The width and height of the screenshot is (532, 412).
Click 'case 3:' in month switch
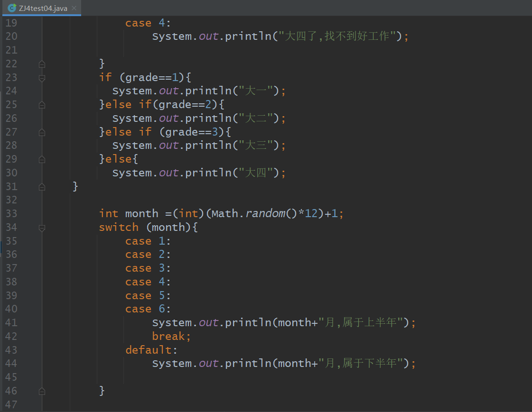(148, 268)
